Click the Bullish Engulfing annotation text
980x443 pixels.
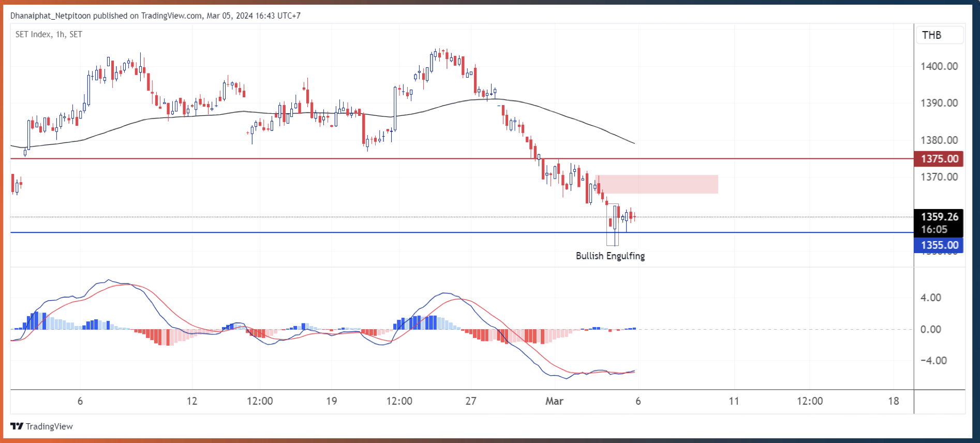coord(610,256)
